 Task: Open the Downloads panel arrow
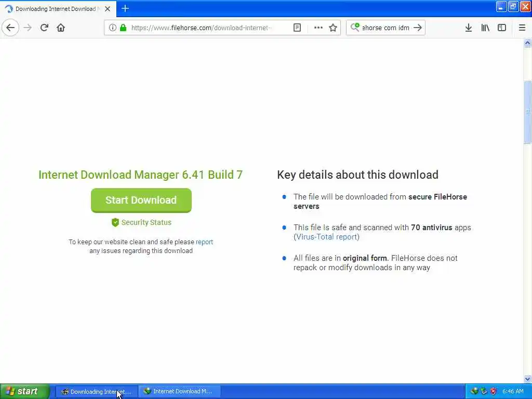click(468, 28)
